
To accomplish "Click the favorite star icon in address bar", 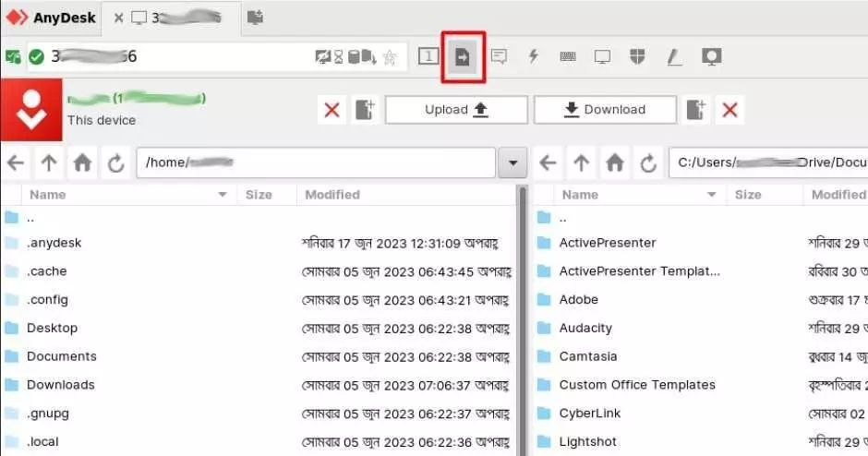I will (x=391, y=57).
